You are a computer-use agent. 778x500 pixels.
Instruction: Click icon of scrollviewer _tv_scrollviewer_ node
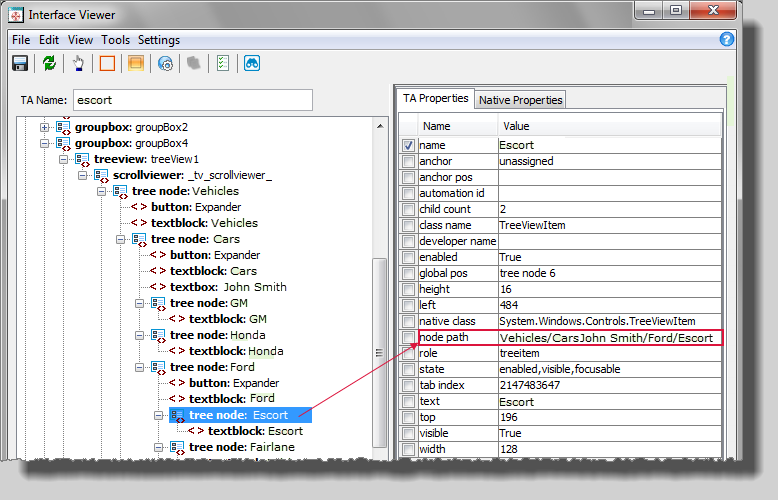click(101, 176)
